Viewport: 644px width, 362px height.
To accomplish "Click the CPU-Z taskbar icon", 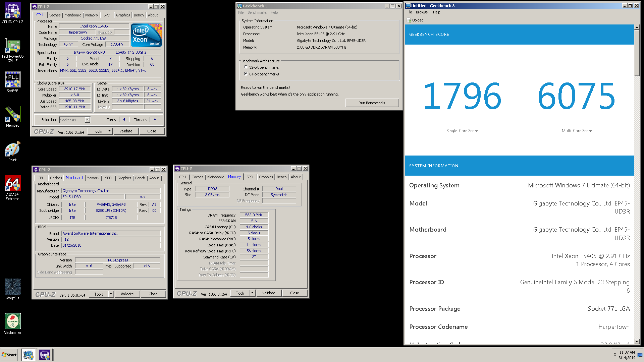I will coord(45,355).
